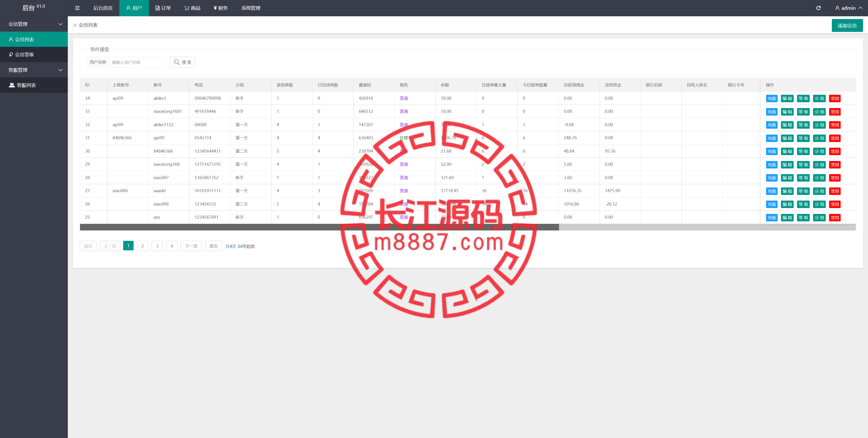
Task: Open 客服列表 in the sidebar
Action: 34,85
